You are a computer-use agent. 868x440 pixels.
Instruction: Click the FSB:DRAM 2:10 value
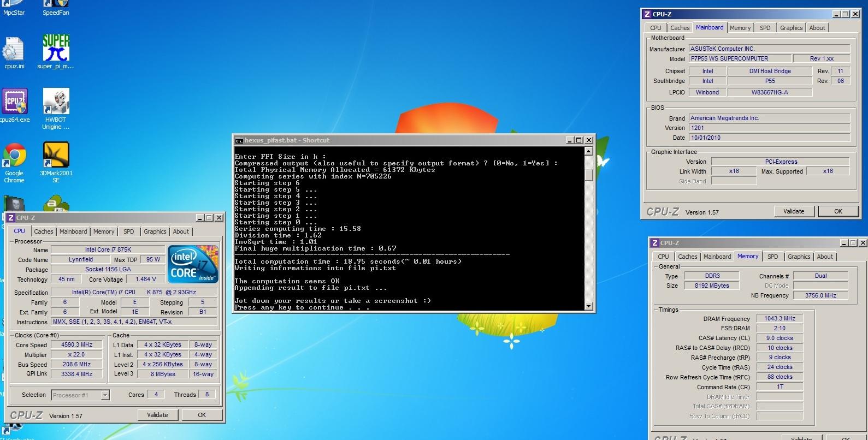[x=780, y=329]
